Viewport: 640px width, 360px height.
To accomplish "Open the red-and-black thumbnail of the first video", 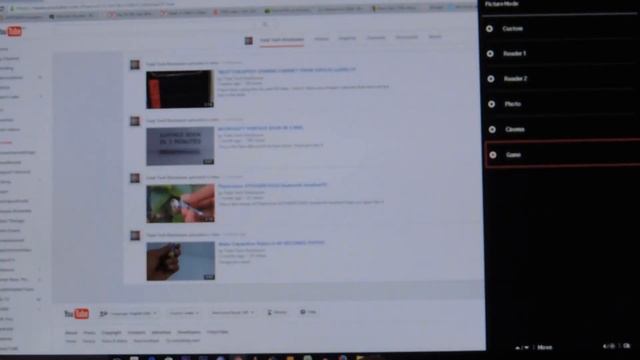I will pos(180,89).
